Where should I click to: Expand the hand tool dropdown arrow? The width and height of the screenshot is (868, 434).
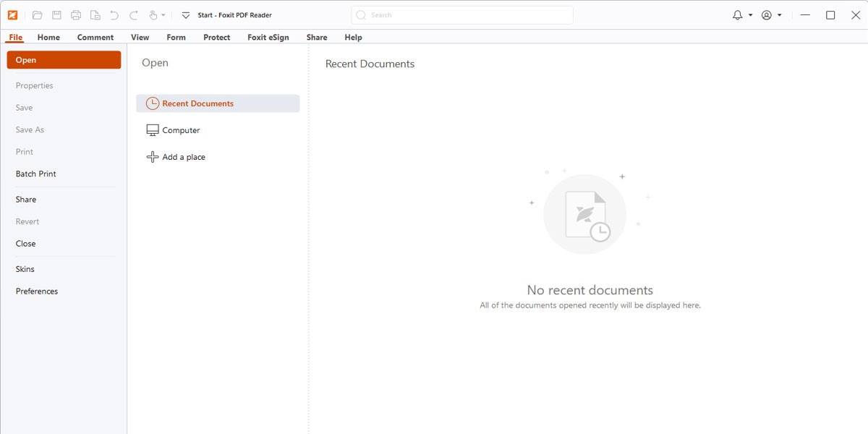163,15
